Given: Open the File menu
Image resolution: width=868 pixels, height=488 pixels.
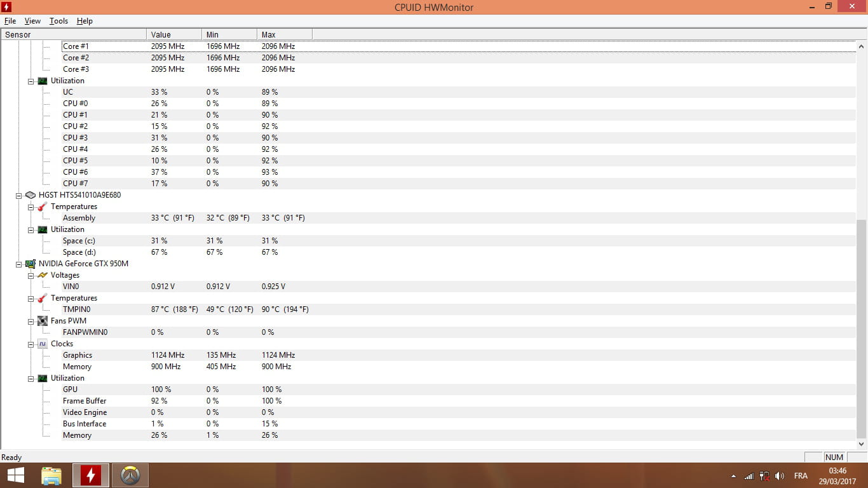Looking at the screenshot, I should 10,21.
